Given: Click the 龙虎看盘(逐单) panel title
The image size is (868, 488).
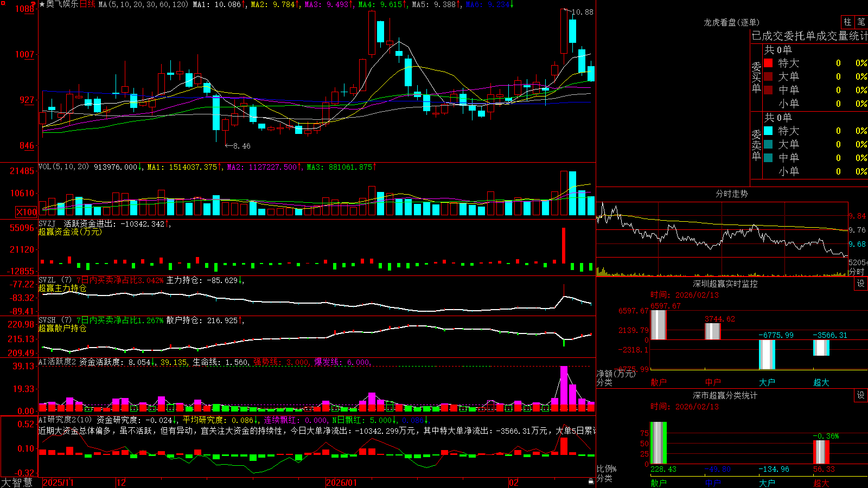Looking at the screenshot, I should 731,22.
